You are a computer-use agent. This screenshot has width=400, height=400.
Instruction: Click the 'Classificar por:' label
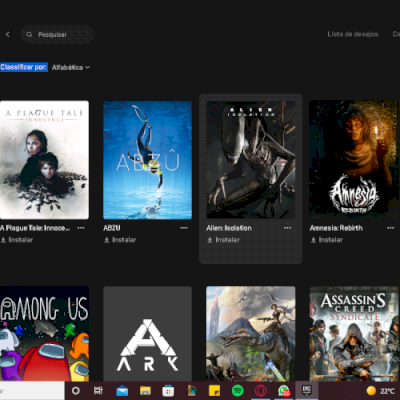pos(24,67)
